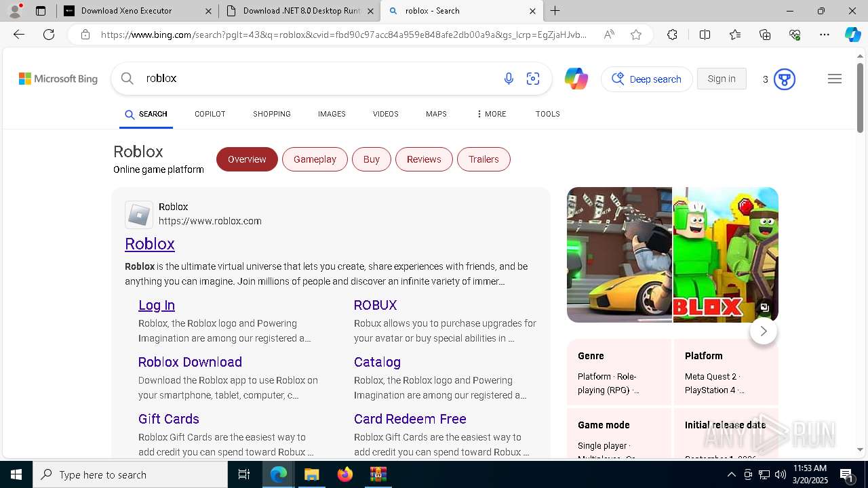Select the VIDEOS search tab

pyautogui.click(x=386, y=114)
